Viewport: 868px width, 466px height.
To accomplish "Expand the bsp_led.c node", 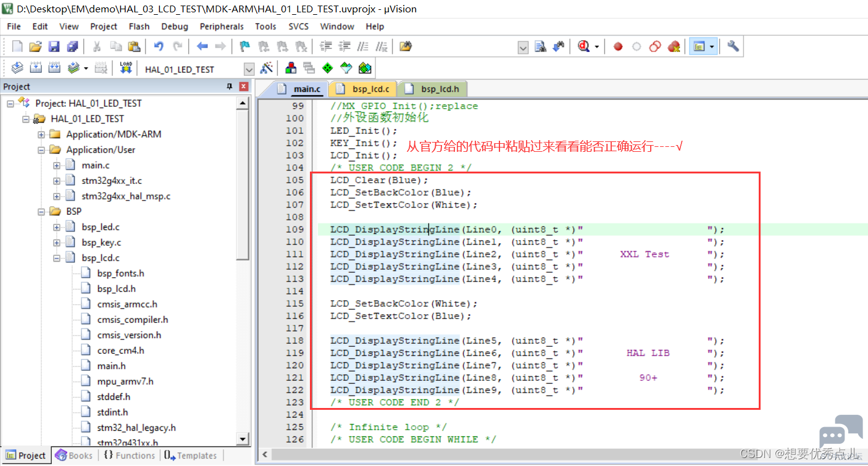I will 57,227.
